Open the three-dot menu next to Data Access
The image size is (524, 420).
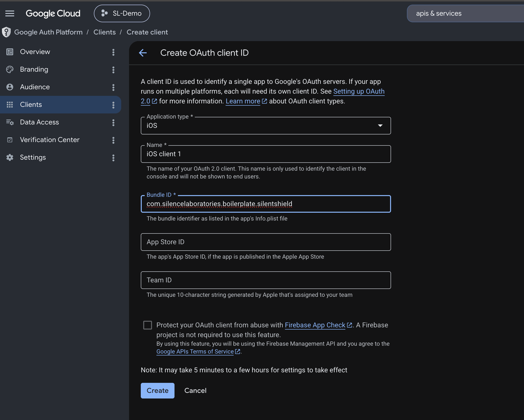coord(113,122)
